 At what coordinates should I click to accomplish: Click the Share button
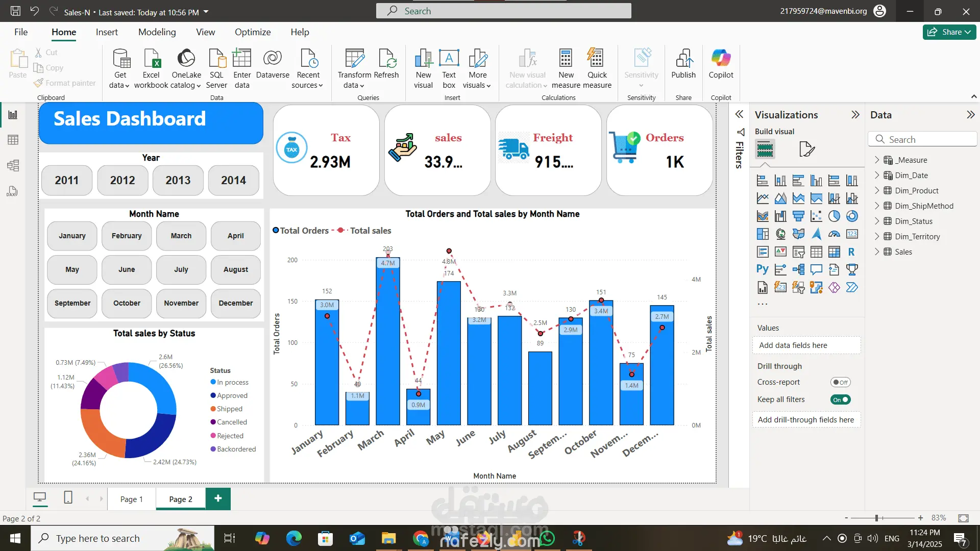[x=949, y=32]
